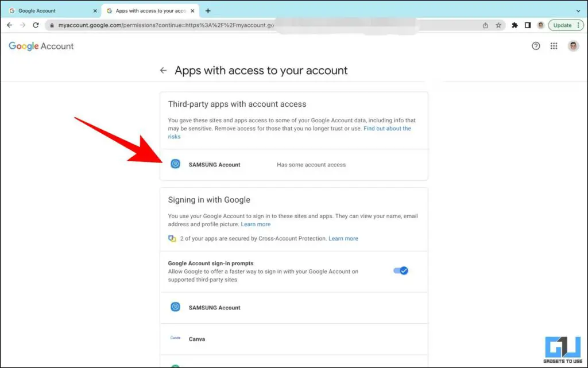Click Has some account access text

point(311,165)
